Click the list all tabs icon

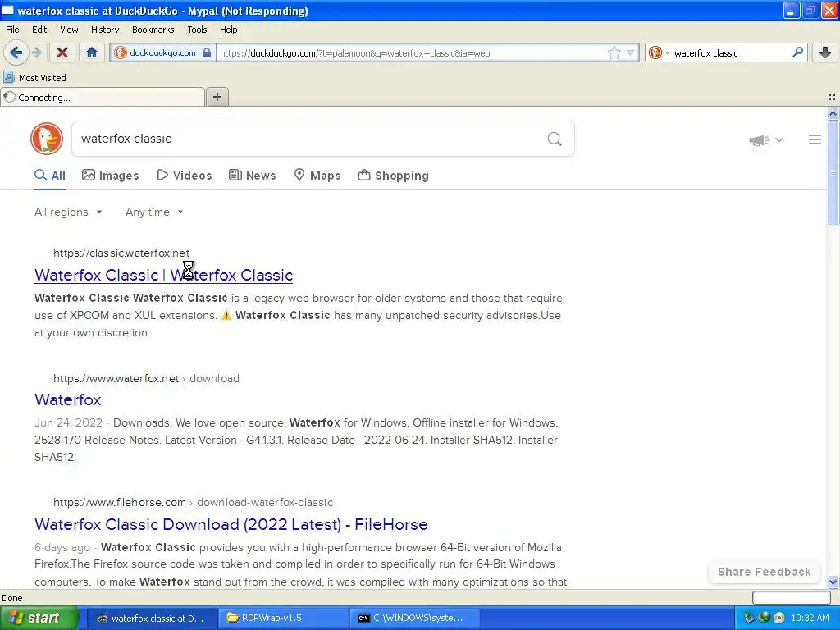point(832,97)
